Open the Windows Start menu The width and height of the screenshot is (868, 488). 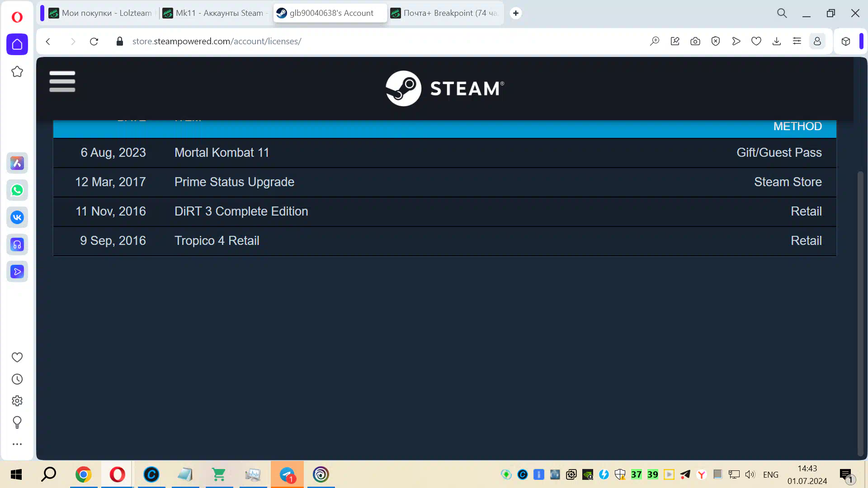(x=16, y=474)
